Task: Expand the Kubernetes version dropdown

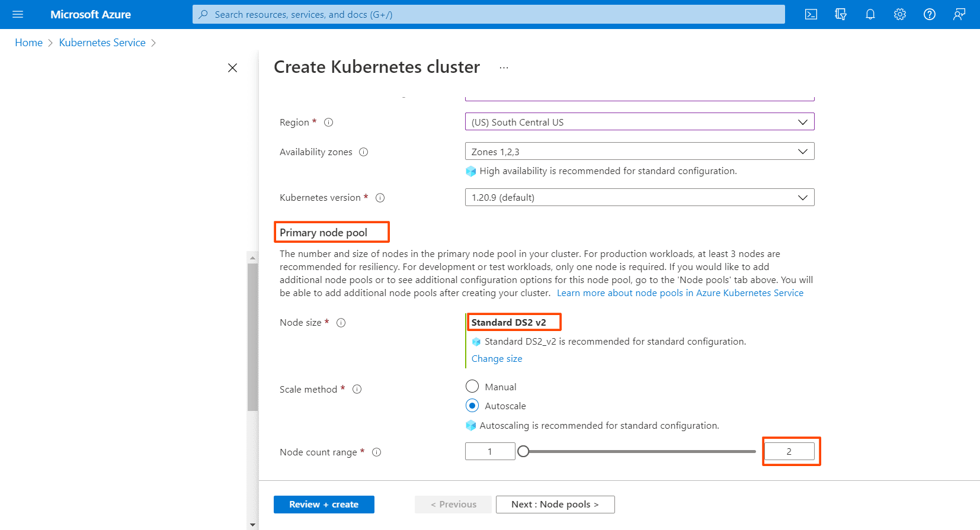Action: tap(639, 197)
